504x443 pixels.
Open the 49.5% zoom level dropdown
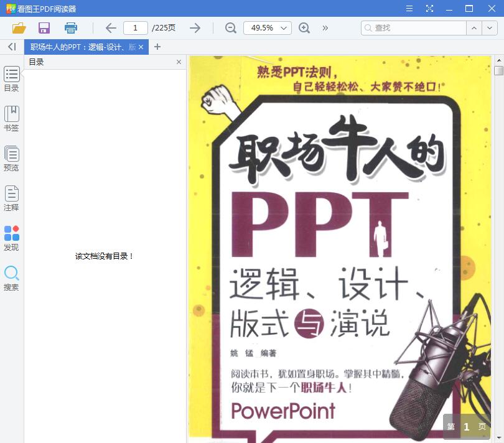click(268, 28)
